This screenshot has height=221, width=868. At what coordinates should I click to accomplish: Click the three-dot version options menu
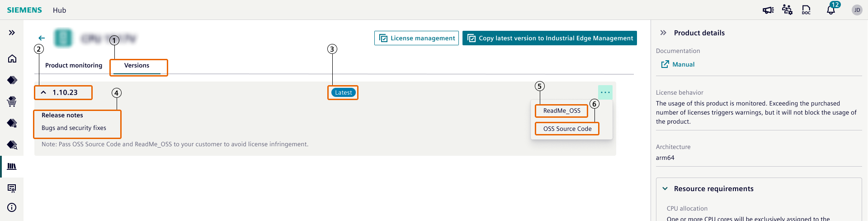pos(605,92)
